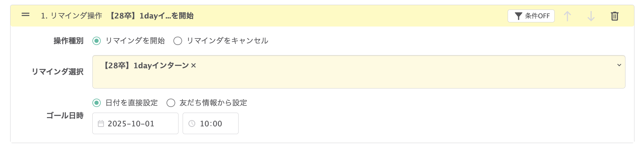The height and width of the screenshot is (149, 644).
Task: Click the リマインダ選択 selection box
Action: click(359, 77)
